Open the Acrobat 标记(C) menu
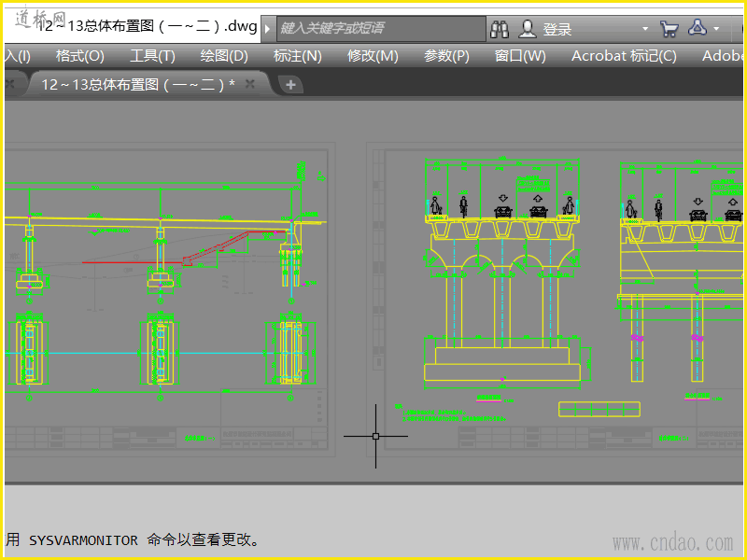The width and height of the screenshot is (747, 560). coord(624,56)
